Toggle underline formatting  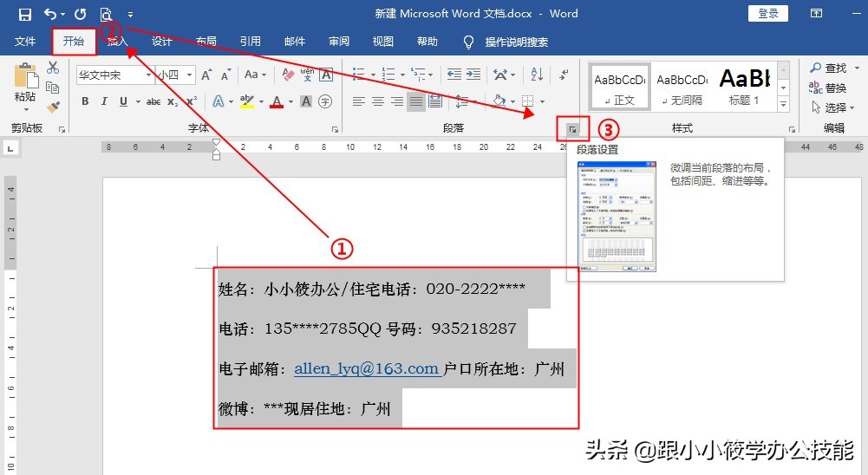pos(123,101)
